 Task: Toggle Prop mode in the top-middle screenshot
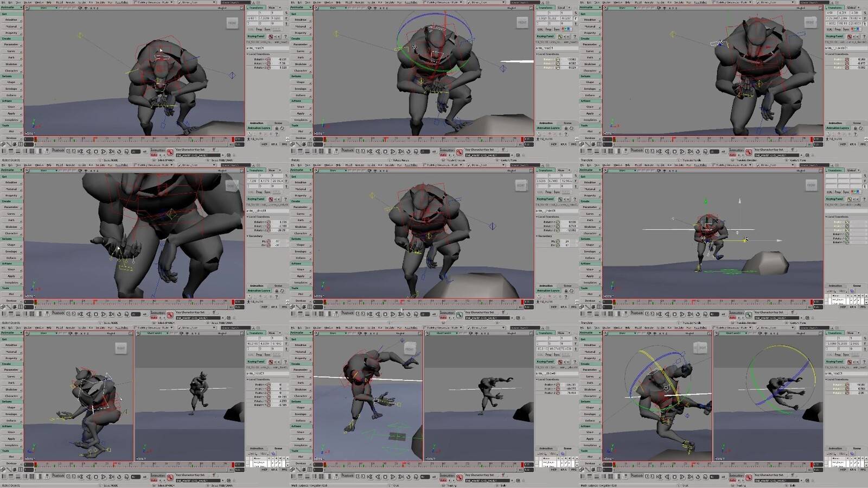[548, 29]
